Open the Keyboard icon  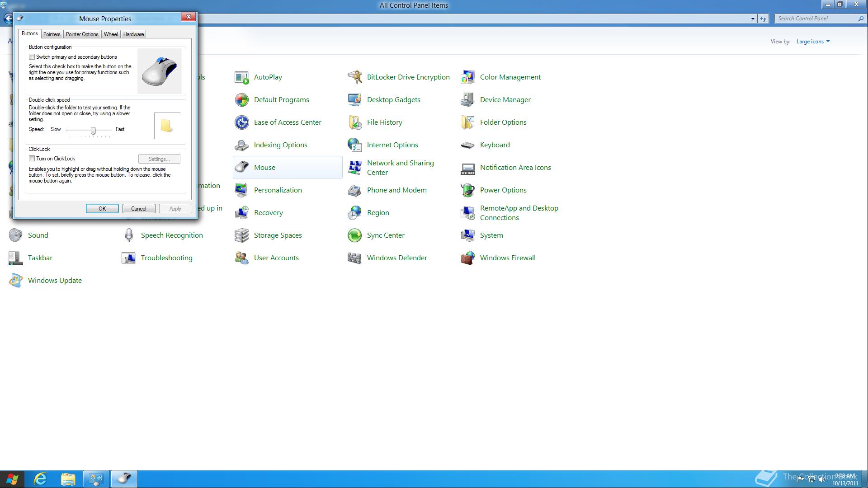(468, 145)
